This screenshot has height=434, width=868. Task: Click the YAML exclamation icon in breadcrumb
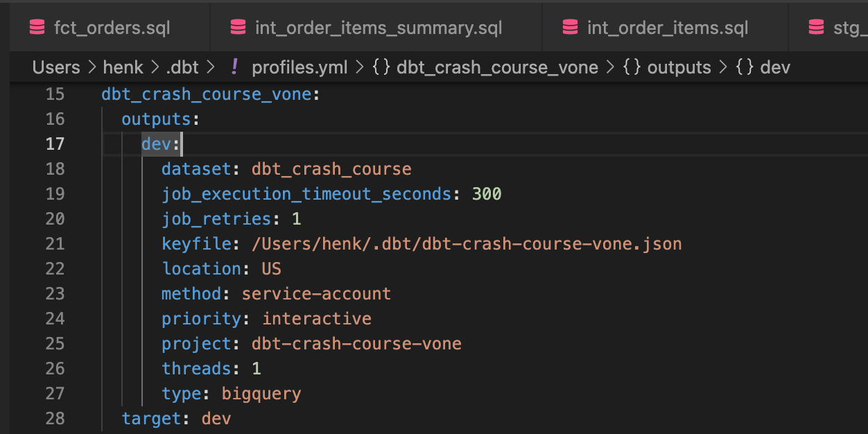[234, 67]
